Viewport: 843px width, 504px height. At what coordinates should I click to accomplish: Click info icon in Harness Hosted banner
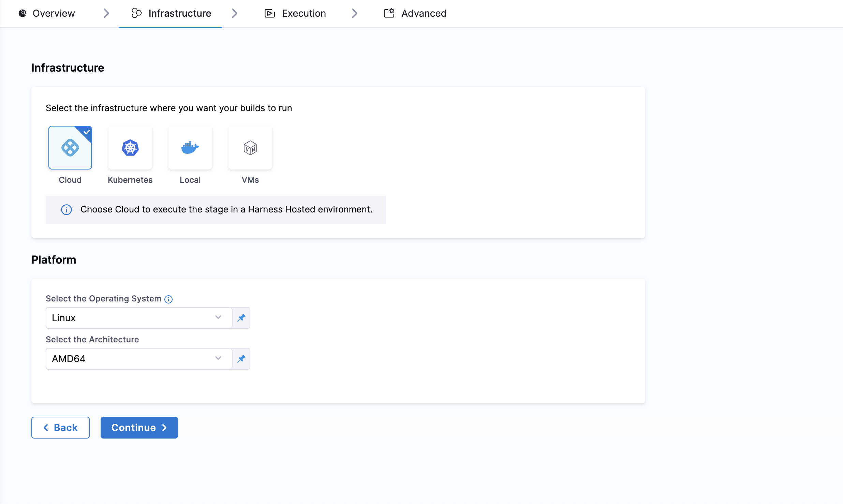[66, 209]
